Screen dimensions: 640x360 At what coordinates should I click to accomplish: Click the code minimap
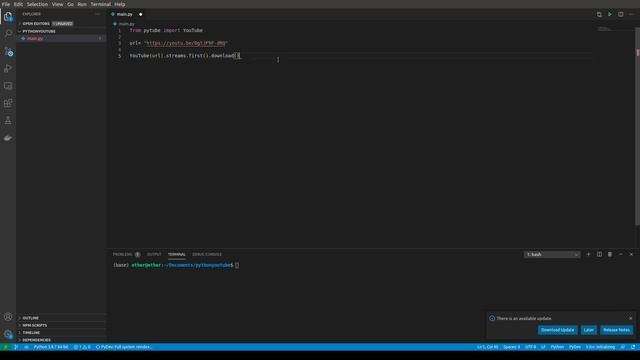(x=604, y=29)
